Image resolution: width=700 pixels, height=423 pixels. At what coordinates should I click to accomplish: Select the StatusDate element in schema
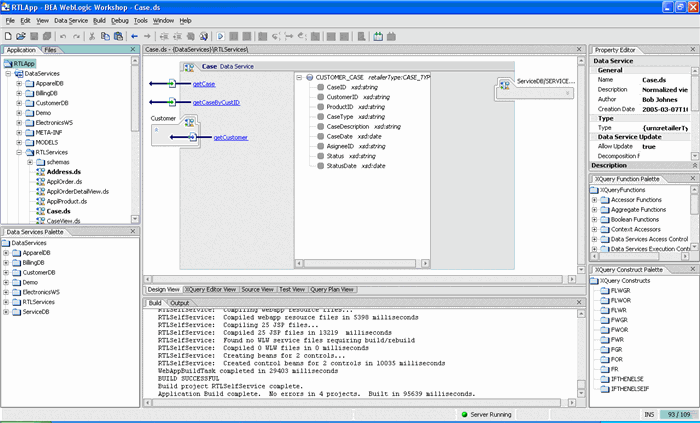point(342,166)
